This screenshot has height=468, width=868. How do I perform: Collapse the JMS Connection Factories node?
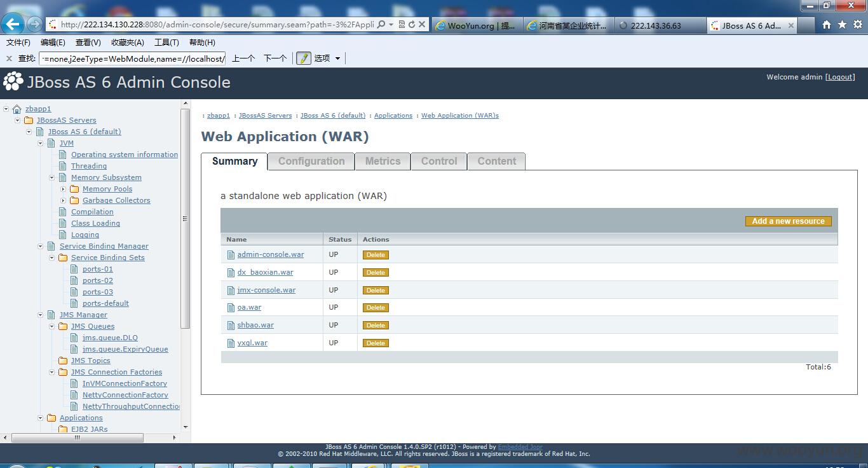pos(52,373)
